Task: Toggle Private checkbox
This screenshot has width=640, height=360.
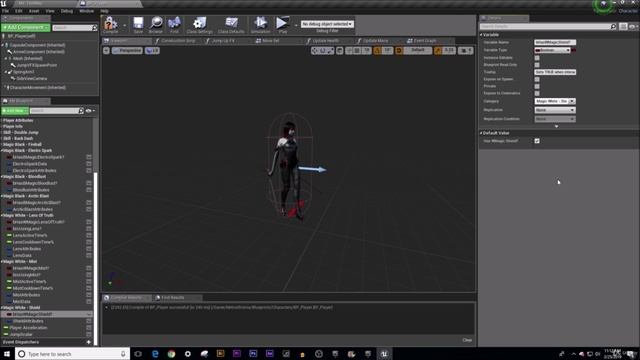Action: pyautogui.click(x=537, y=86)
